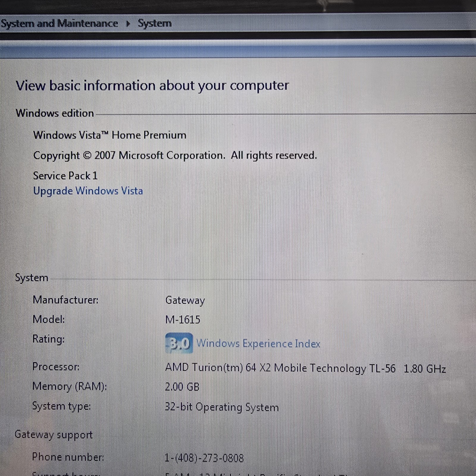Select the Rating label

pos(48,339)
